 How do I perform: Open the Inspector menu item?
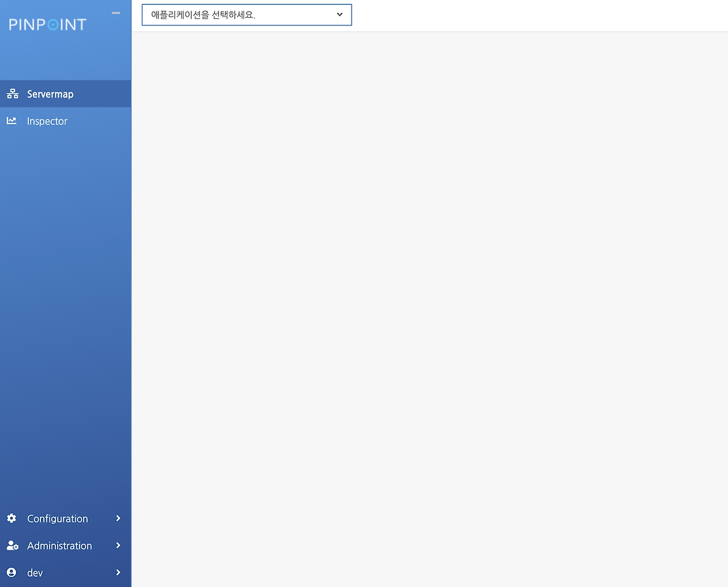(65, 121)
